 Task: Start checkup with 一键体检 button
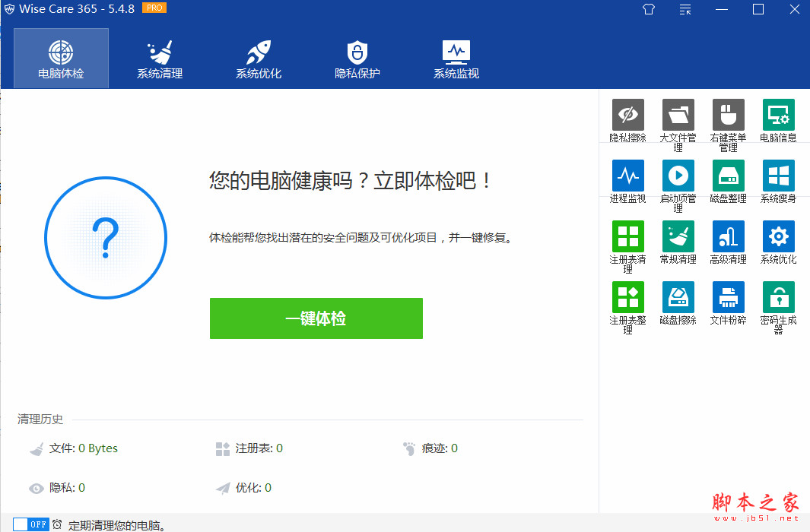[x=316, y=318]
